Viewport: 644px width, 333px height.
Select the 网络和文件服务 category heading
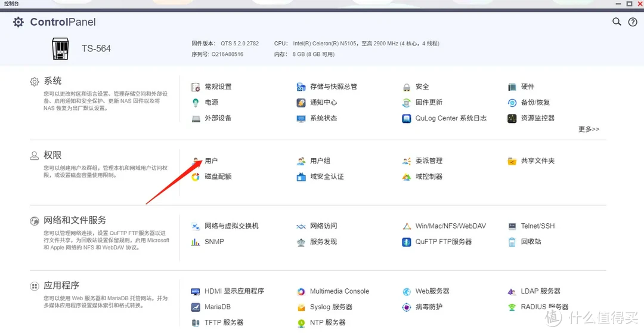pyautogui.click(x=75, y=220)
